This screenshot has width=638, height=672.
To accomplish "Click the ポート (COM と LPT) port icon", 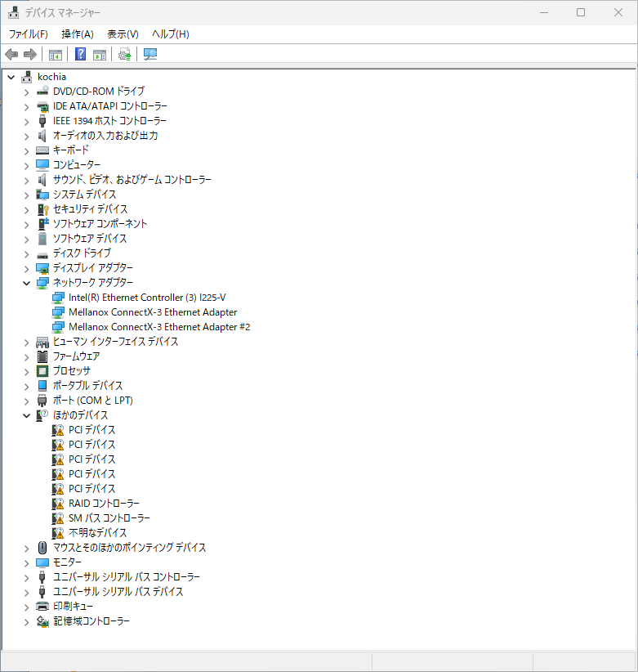I will [x=42, y=401].
